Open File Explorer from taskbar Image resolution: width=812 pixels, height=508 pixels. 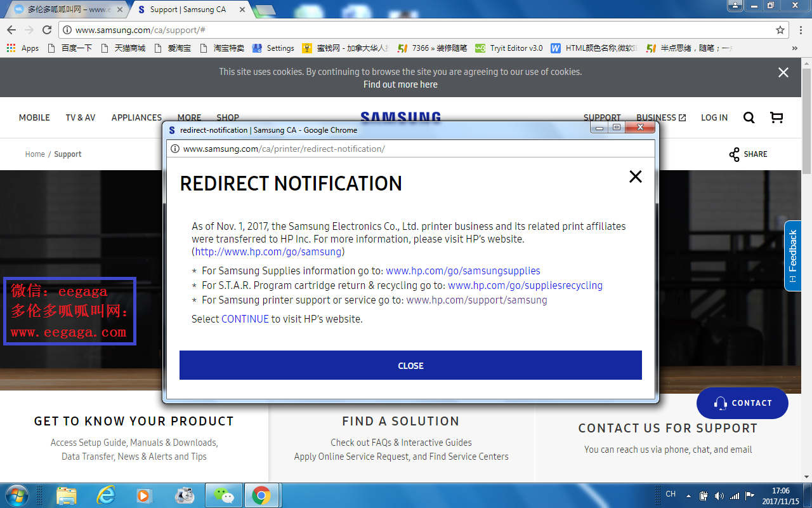[67, 495]
